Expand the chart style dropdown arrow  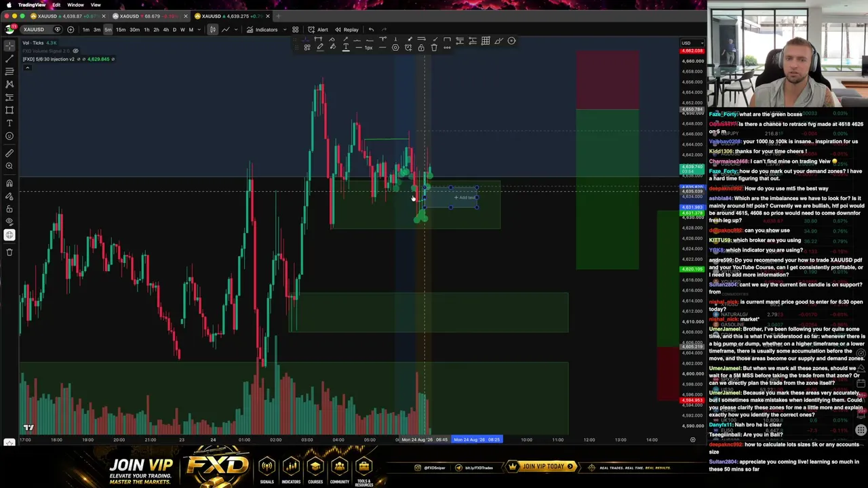237,30
